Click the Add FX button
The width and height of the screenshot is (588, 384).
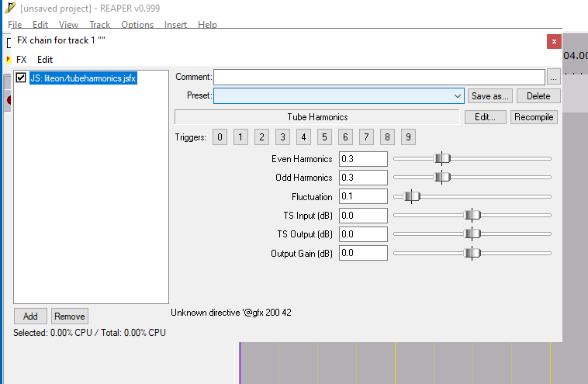click(x=30, y=316)
